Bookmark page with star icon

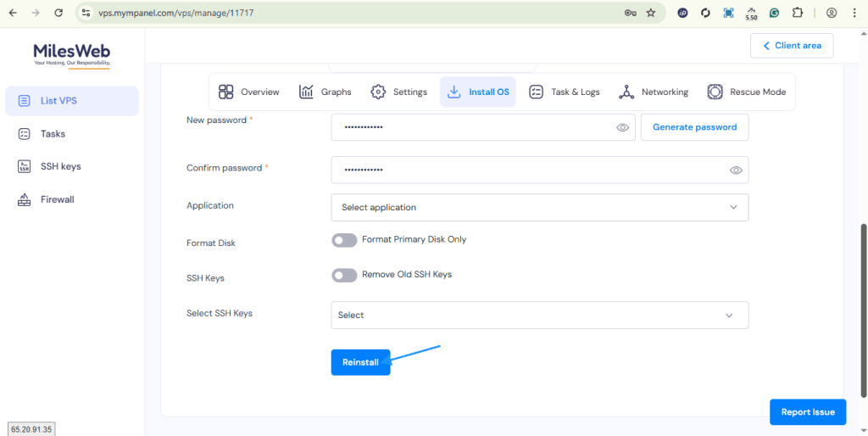click(x=651, y=13)
